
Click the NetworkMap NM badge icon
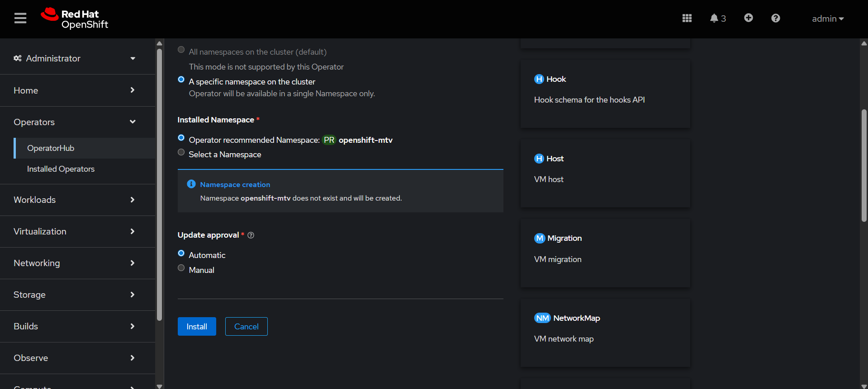pyautogui.click(x=542, y=318)
